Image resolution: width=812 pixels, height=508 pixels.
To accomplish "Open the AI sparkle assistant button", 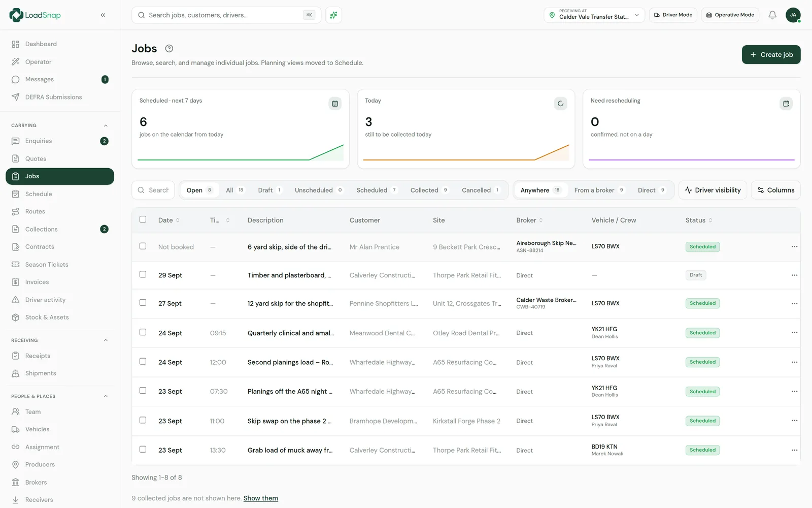I will [x=333, y=15].
